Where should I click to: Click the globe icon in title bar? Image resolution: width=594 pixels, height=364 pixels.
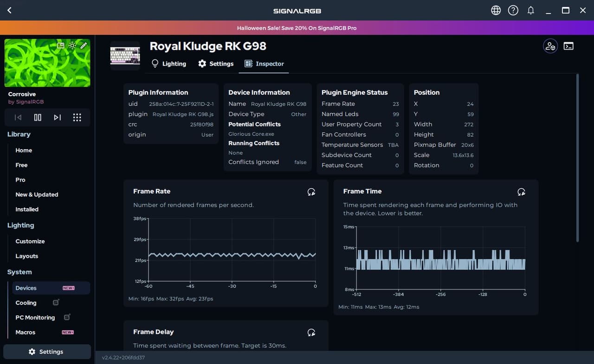click(x=496, y=10)
